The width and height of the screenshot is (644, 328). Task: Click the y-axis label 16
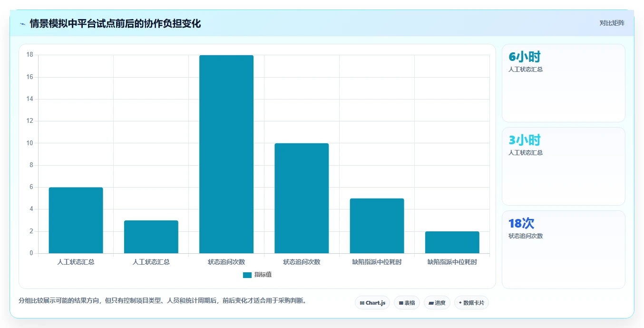click(x=29, y=77)
